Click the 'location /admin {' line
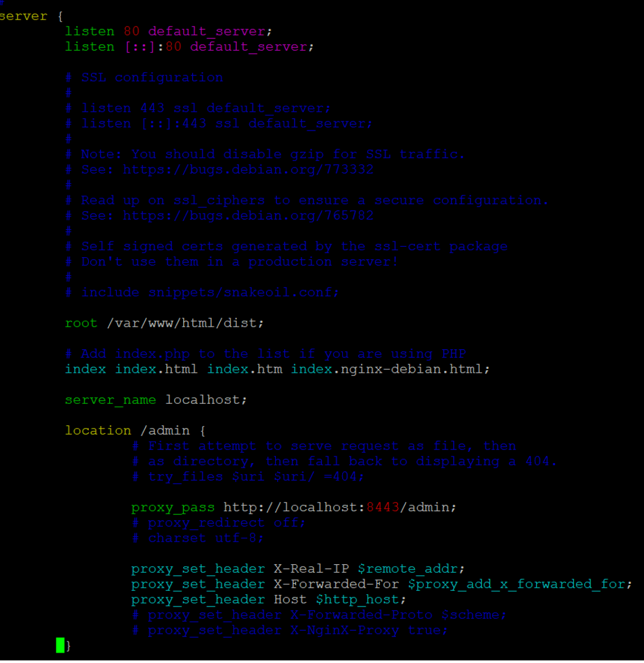 [135, 431]
